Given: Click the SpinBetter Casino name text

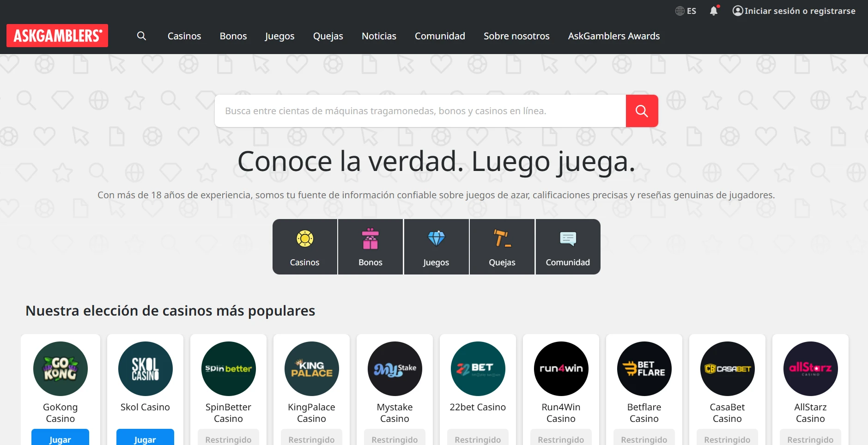Looking at the screenshot, I should tap(228, 413).
